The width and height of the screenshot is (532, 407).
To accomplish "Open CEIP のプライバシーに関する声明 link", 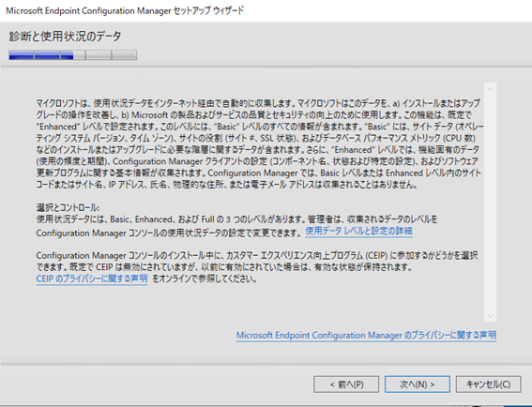I will point(92,279).
